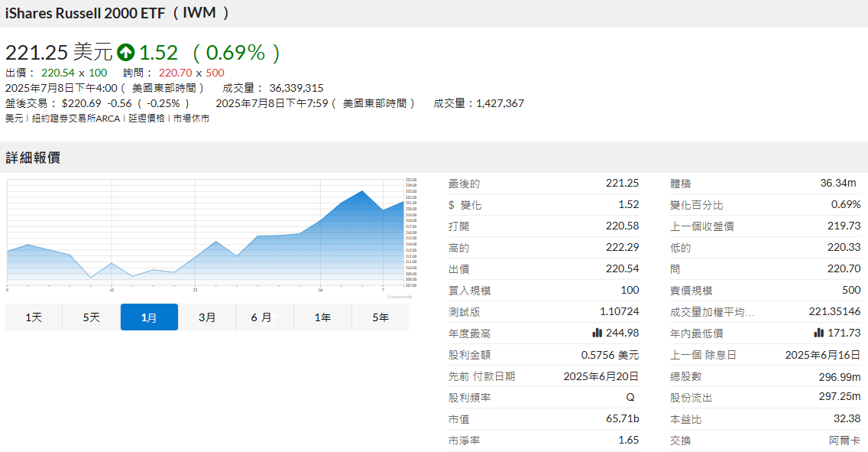The width and height of the screenshot is (868, 452).
Task: Select the 5天 chart range tab
Action: (92, 317)
